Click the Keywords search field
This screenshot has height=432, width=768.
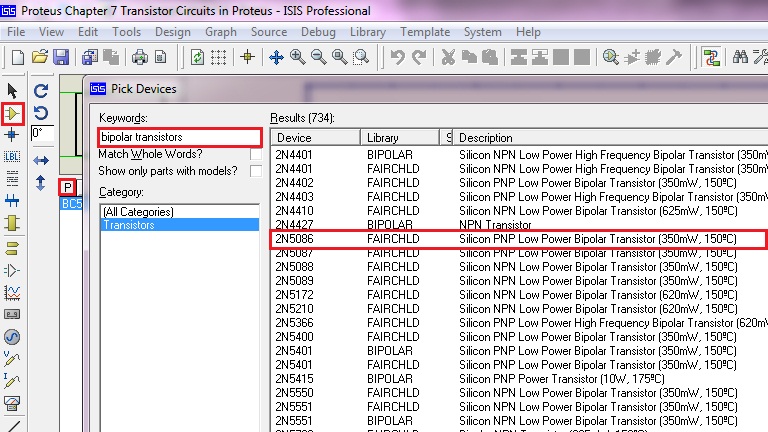(x=179, y=137)
